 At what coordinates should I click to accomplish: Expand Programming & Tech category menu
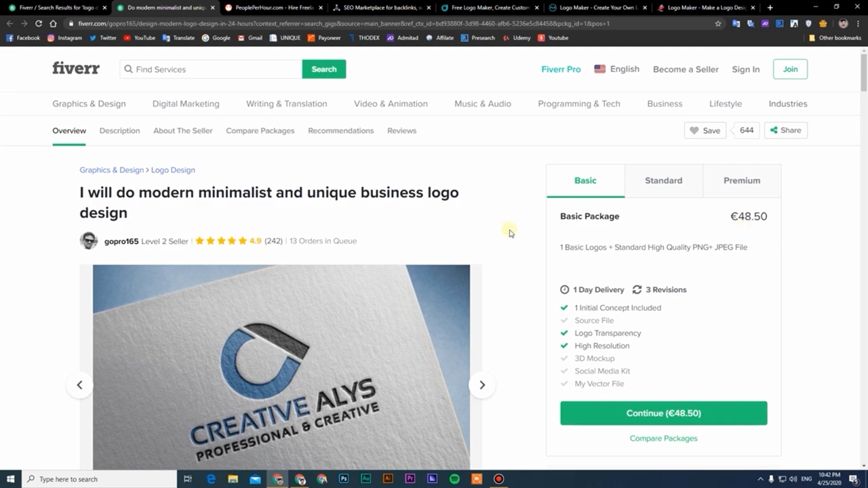(578, 104)
